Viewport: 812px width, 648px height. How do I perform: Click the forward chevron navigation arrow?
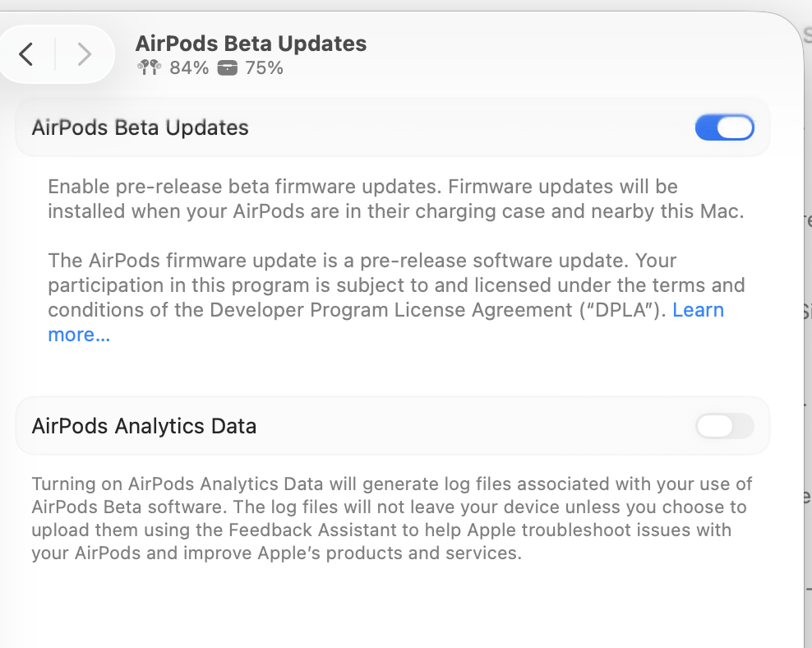click(x=84, y=54)
